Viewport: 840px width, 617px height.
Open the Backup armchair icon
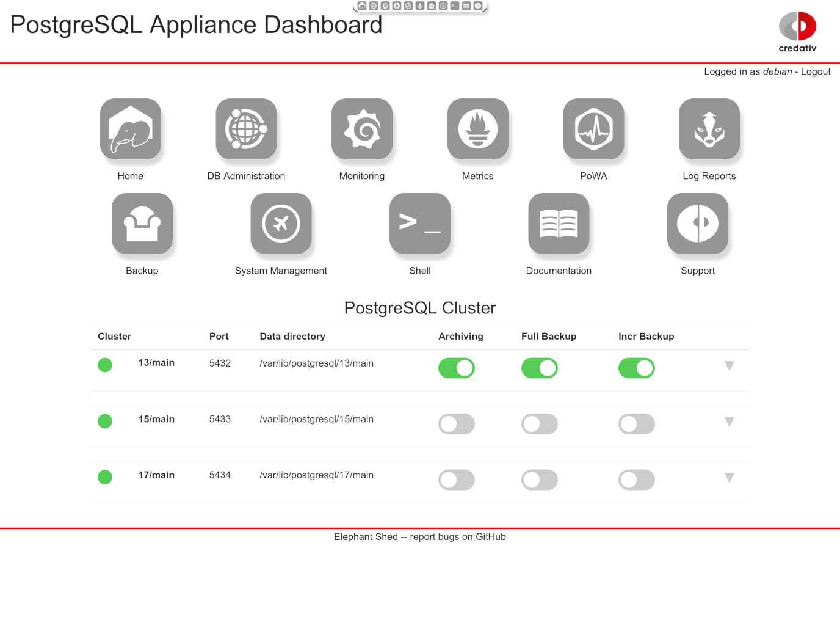[x=142, y=224]
